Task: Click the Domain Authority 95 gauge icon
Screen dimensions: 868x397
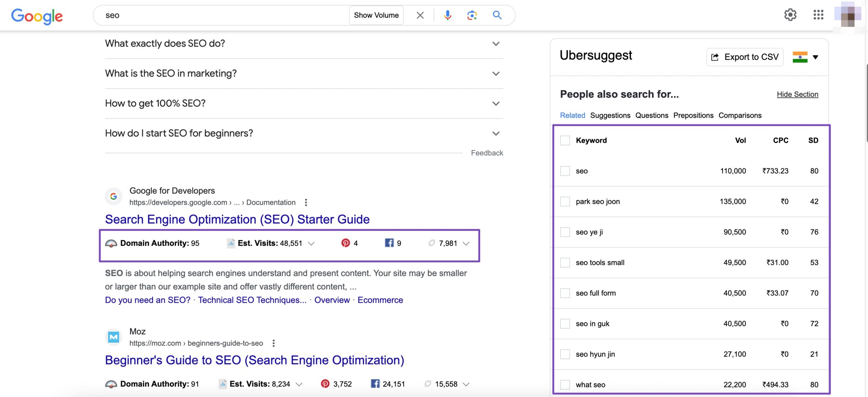Action: pos(111,243)
